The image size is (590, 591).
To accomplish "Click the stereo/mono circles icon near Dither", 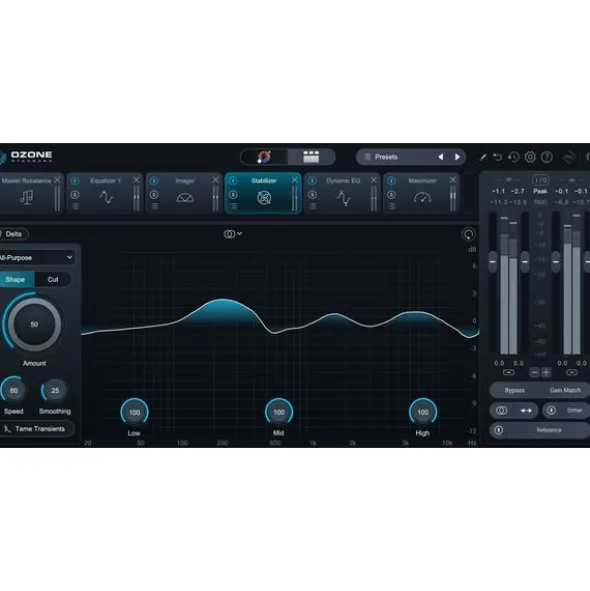I will coord(501,410).
